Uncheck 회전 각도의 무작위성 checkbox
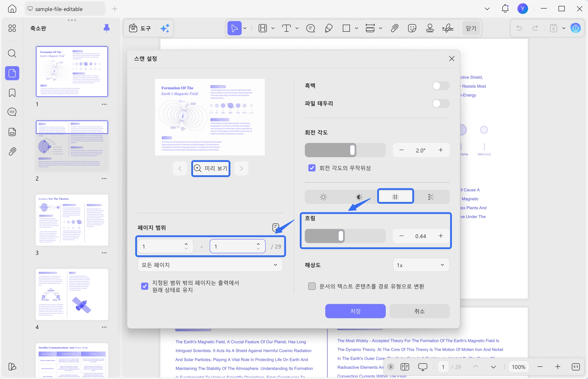Image resolution: width=588 pixels, height=379 pixels. pos(312,168)
